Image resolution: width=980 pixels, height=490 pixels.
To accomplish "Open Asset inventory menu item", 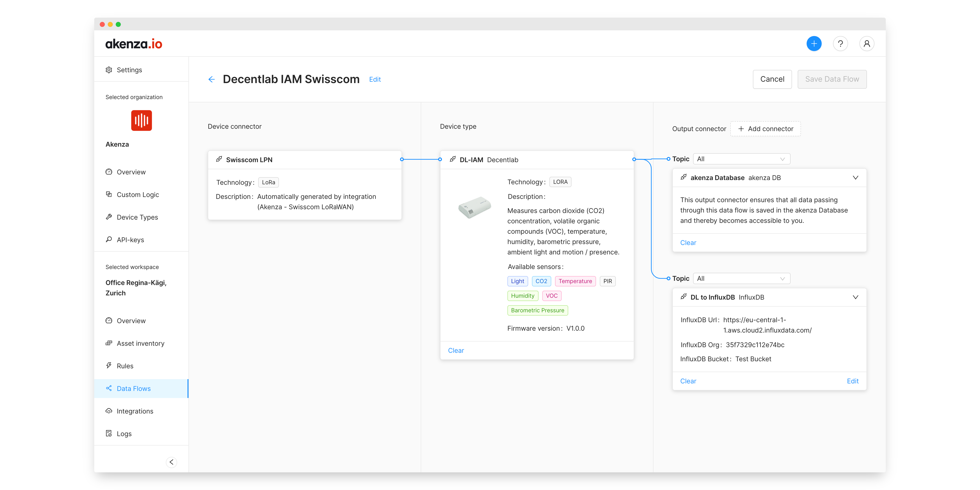I will (141, 343).
